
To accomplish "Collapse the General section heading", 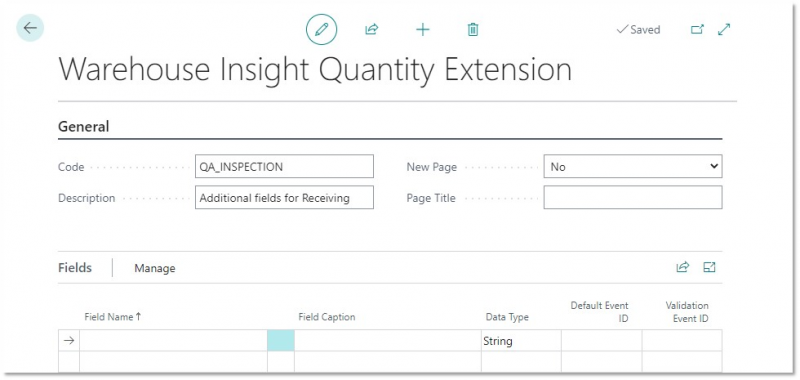I will tap(84, 126).
